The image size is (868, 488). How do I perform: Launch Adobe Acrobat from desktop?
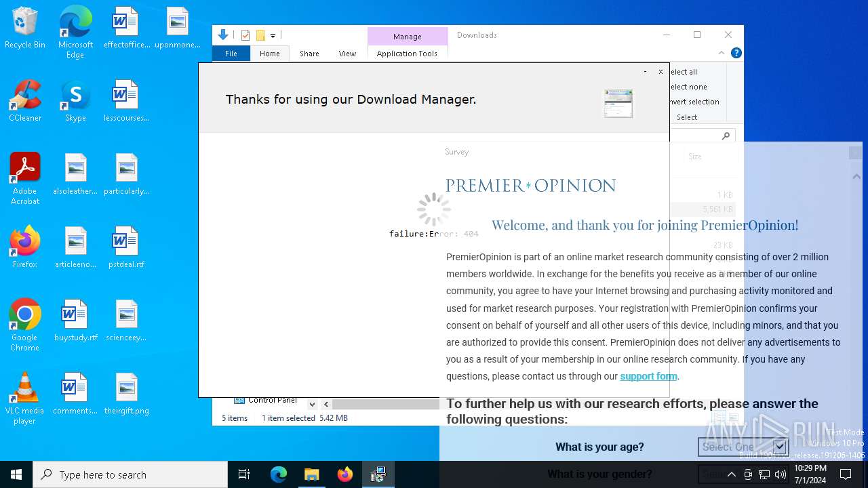25,179
